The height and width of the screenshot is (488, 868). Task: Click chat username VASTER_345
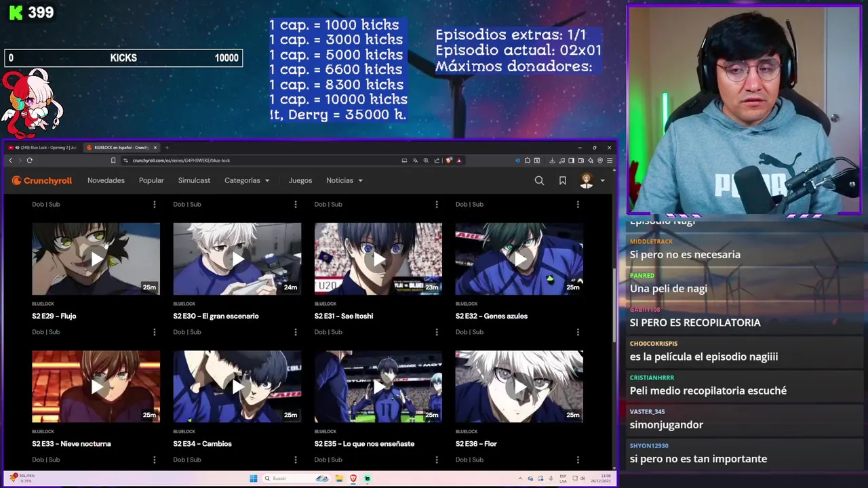(647, 411)
